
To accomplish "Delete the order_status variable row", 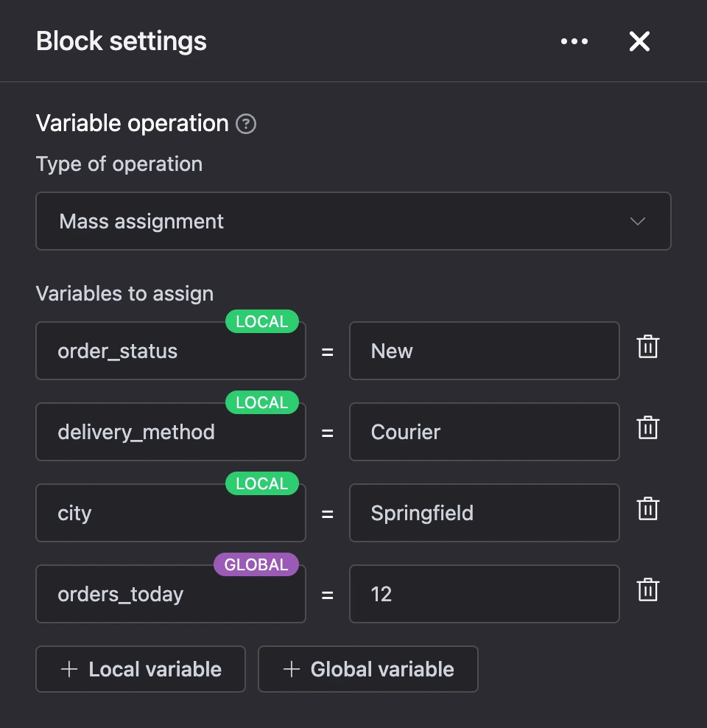I will [x=647, y=346].
